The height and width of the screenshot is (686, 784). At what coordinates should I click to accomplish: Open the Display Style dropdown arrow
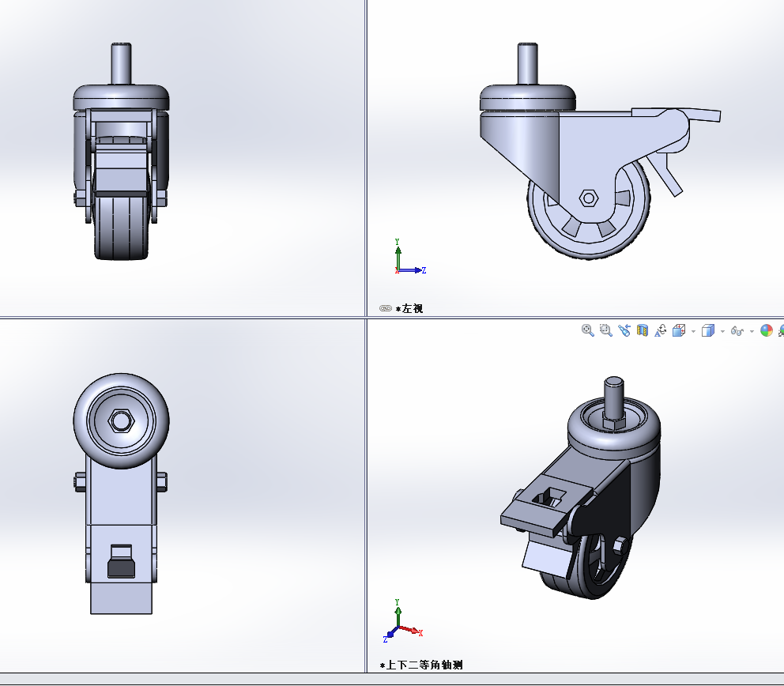tap(722, 331)
